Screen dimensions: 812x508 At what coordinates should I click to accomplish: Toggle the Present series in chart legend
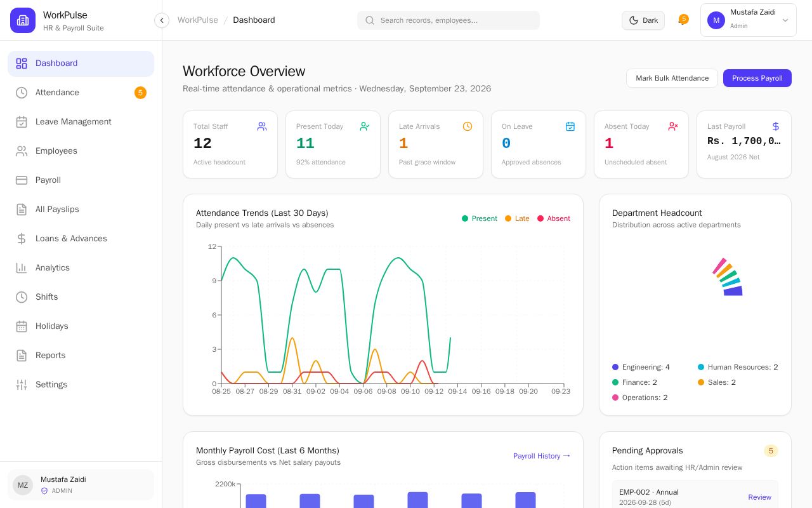480,218
